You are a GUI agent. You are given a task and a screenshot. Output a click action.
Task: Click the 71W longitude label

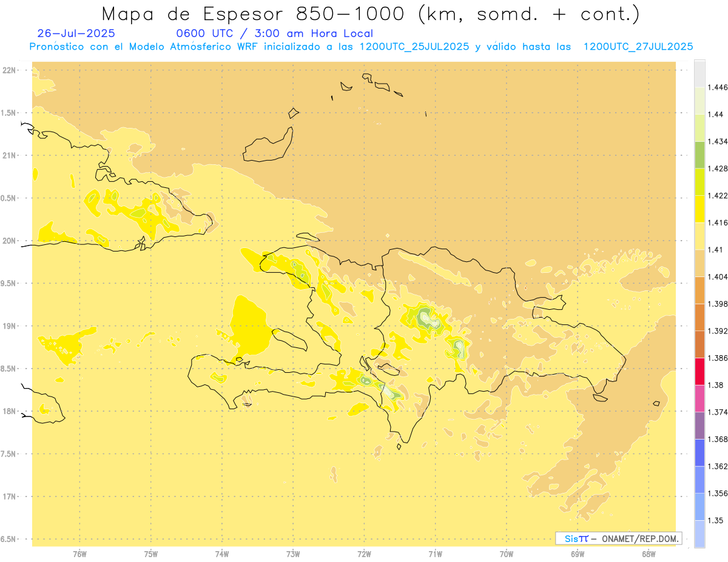[x=435, y=554]
